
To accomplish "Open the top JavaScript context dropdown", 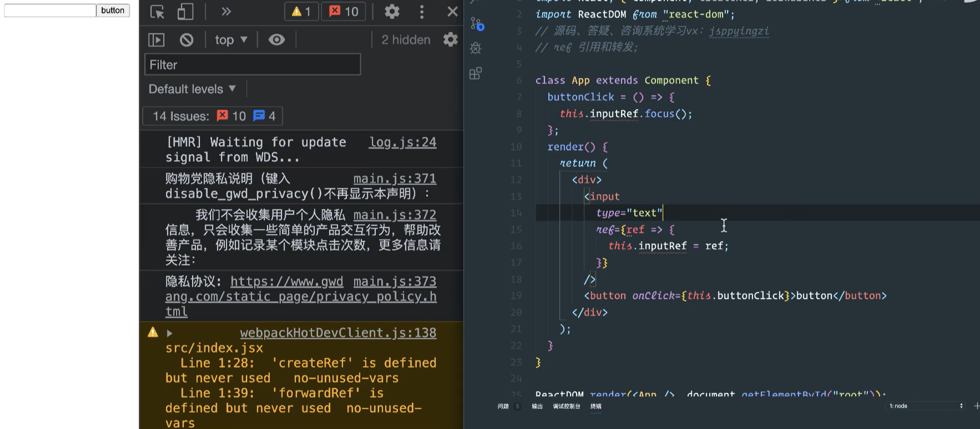I will (231, 40).
